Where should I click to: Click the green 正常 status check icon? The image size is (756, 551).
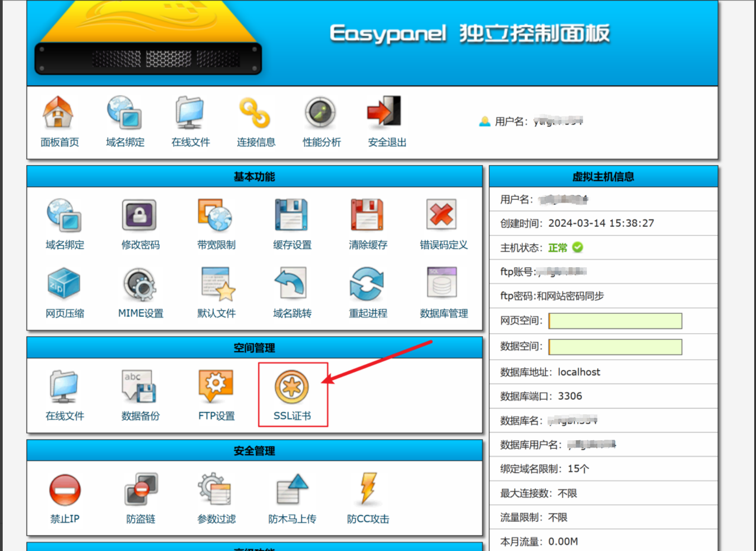tap(578, 247)
